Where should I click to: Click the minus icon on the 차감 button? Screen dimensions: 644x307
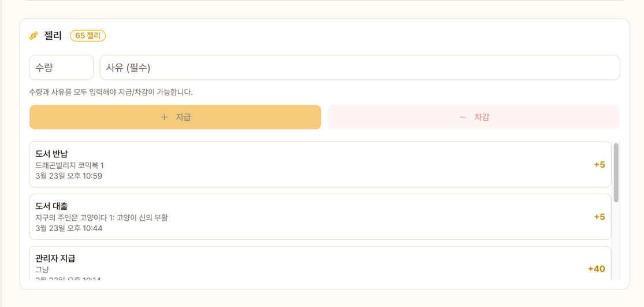tap(463, 117)
